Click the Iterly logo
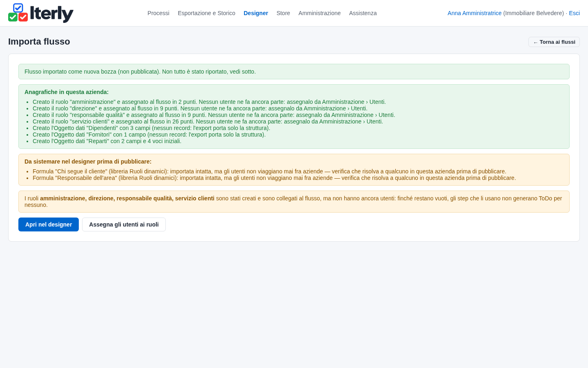This screenshot has width=588, height=368. (41, 13)
